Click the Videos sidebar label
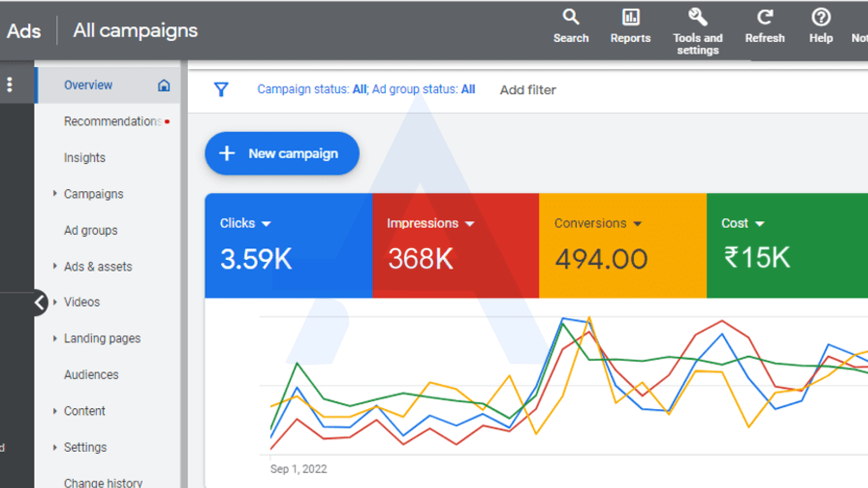The height and width of the screenshot is (488, 868). (x=82, y=302)
